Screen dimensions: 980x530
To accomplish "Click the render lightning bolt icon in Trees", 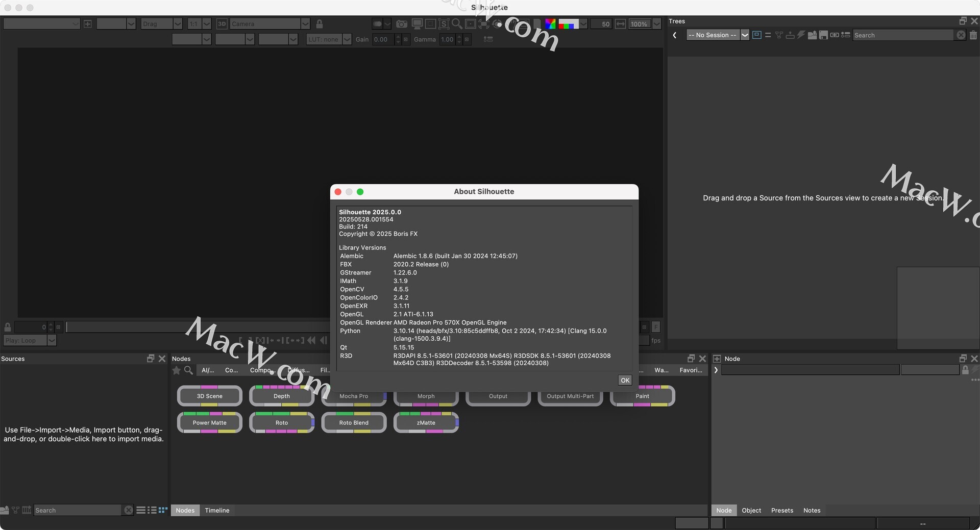I will 801,35.
